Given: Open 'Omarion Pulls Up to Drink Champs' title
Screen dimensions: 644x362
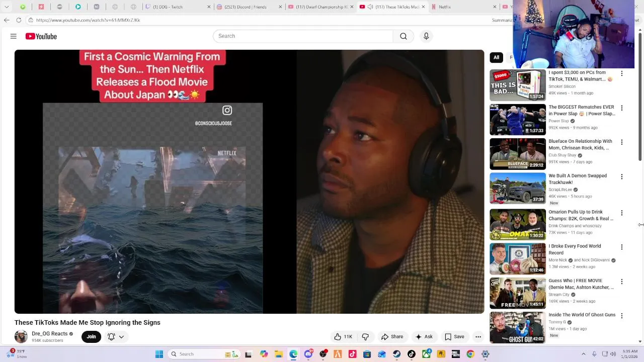Looking at the screenshot, I should click(x=581, y=215).
